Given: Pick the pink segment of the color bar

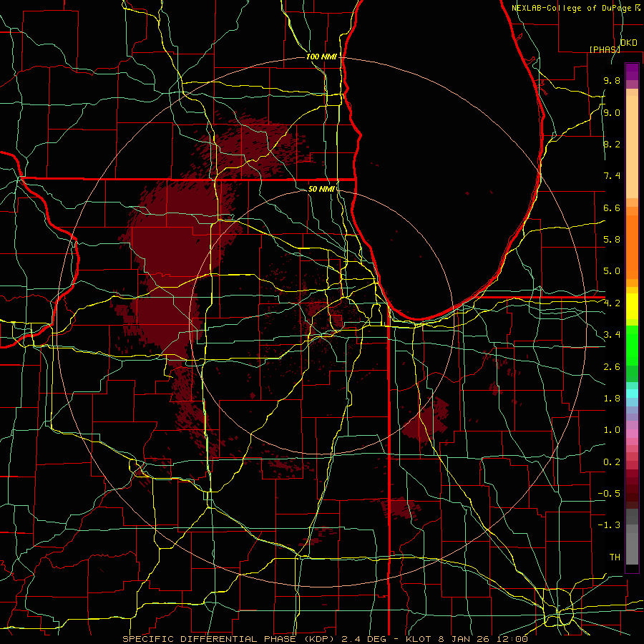Looking at the screenshot, I should [632, 434].
